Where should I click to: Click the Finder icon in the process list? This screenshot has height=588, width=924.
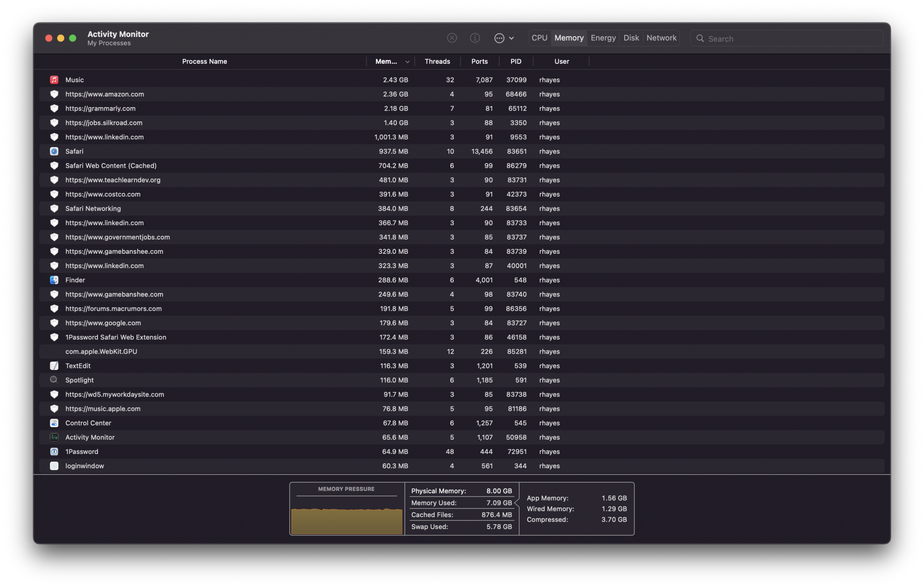tap(54, 280)
